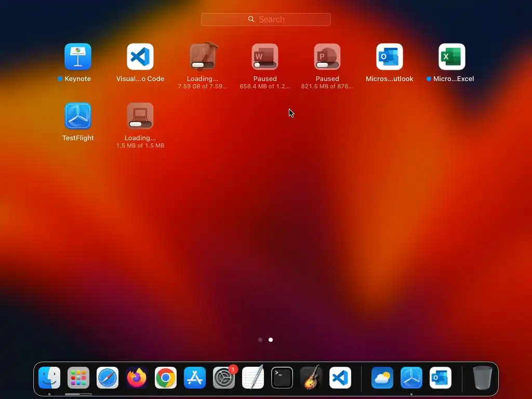Open Outlook from the Dock

pyautogui.click(x=441, y=378)
